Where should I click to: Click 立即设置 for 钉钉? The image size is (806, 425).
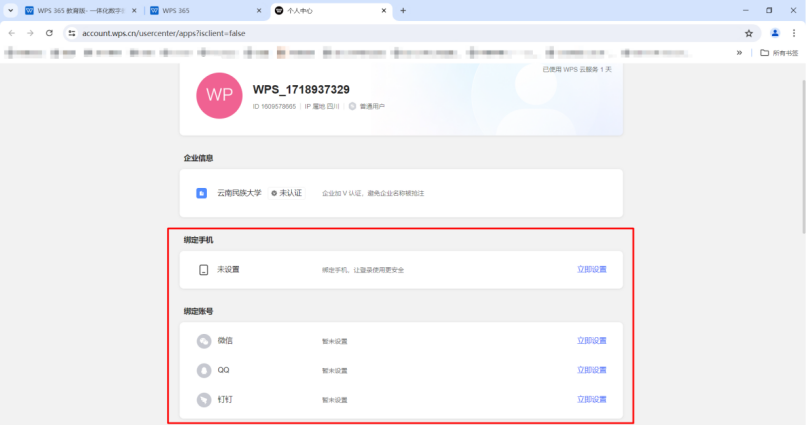point(592,399)
